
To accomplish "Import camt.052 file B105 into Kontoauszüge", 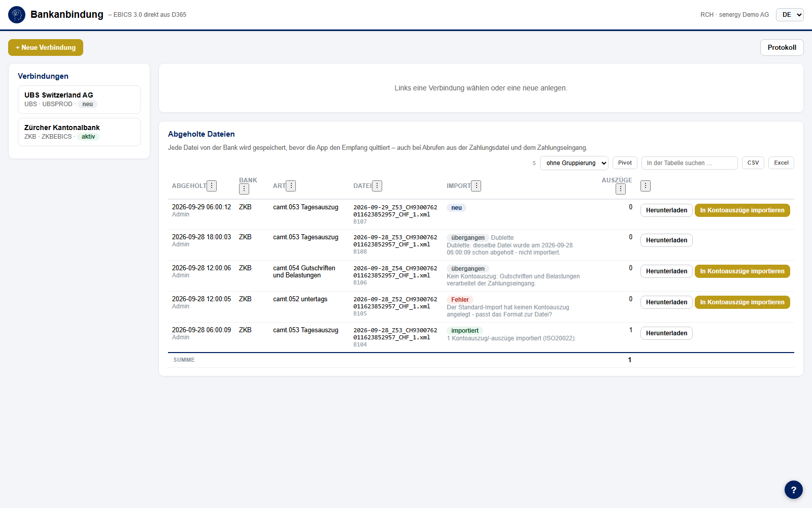I will (742, 302).
